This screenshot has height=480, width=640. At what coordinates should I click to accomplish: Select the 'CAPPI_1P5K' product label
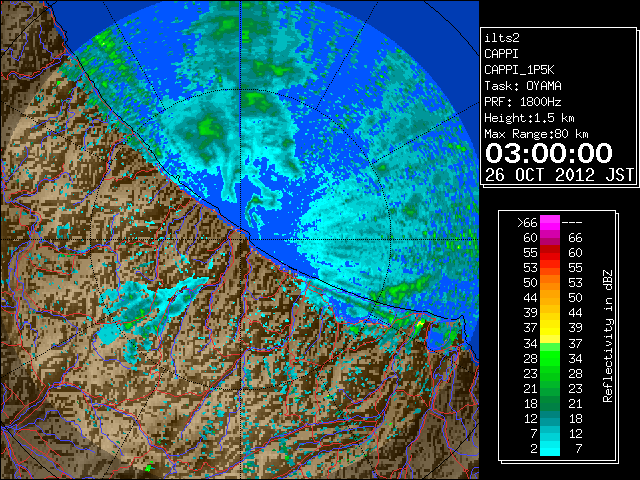pos(519,70)
